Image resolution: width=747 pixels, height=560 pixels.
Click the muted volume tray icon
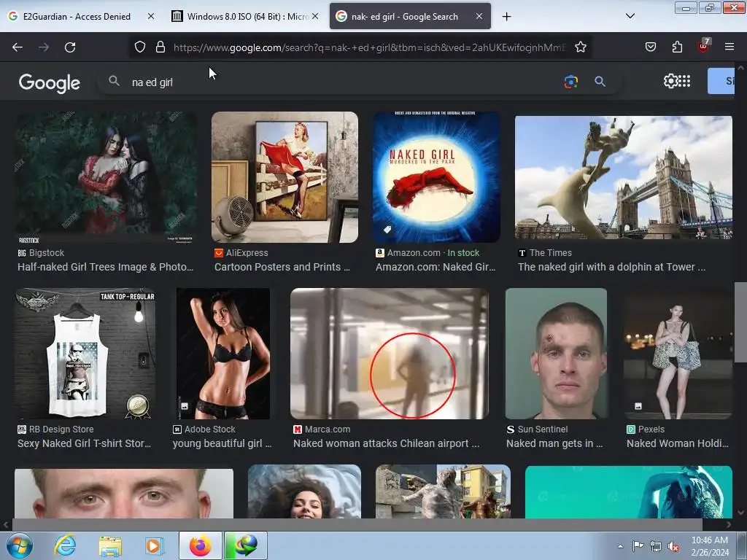tap(673, 546)
